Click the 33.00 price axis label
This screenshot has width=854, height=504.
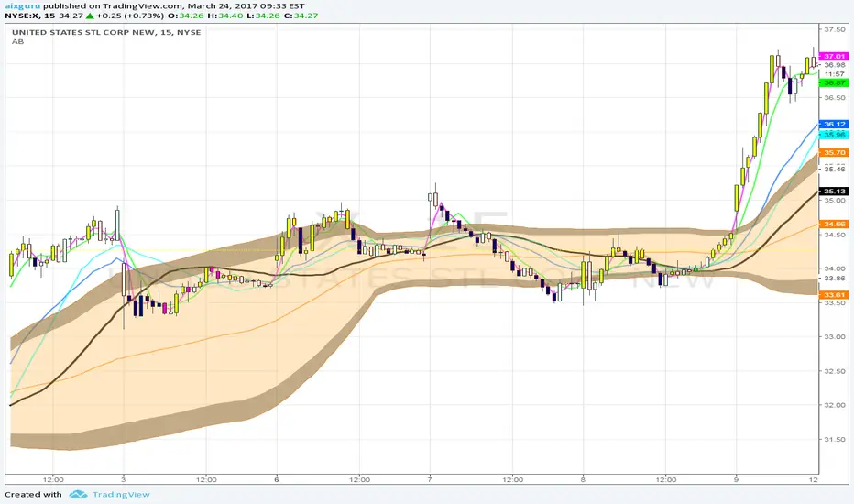coord(835,336)
